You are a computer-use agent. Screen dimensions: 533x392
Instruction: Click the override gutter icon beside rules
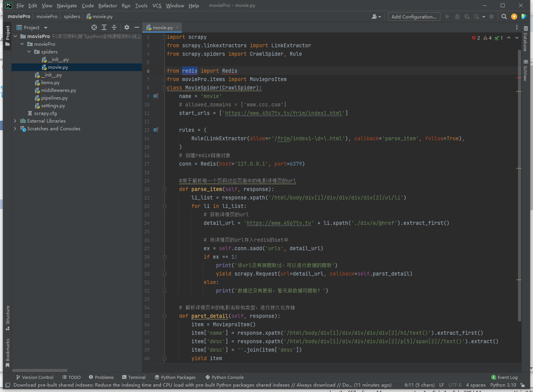click(156, 130)
